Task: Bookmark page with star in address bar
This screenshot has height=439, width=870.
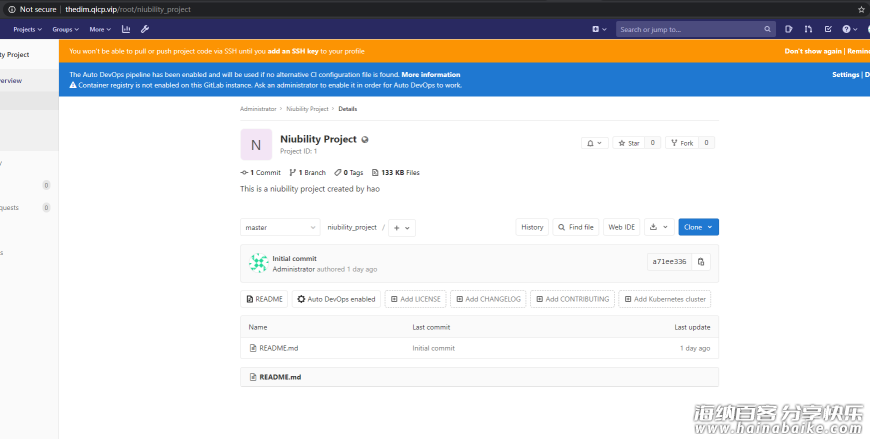Action: pyautogui.click(x=861, y=9)
